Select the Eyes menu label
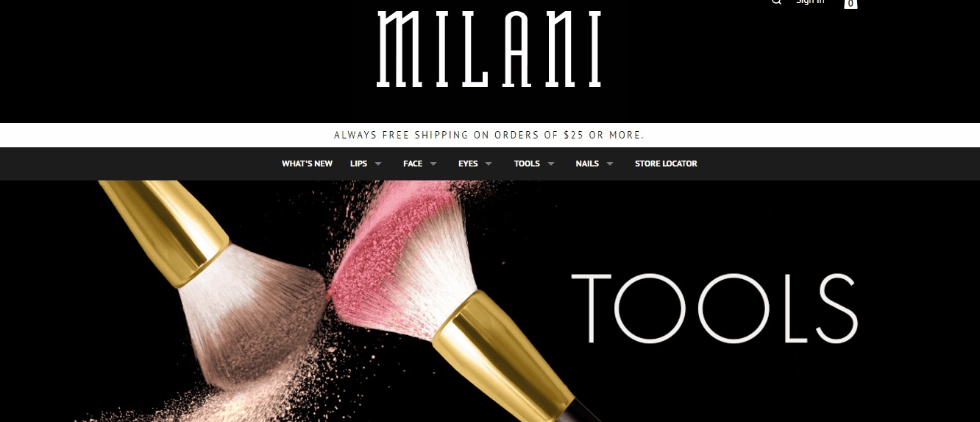This screenshot has width=980, height=422. click(468, 163)
